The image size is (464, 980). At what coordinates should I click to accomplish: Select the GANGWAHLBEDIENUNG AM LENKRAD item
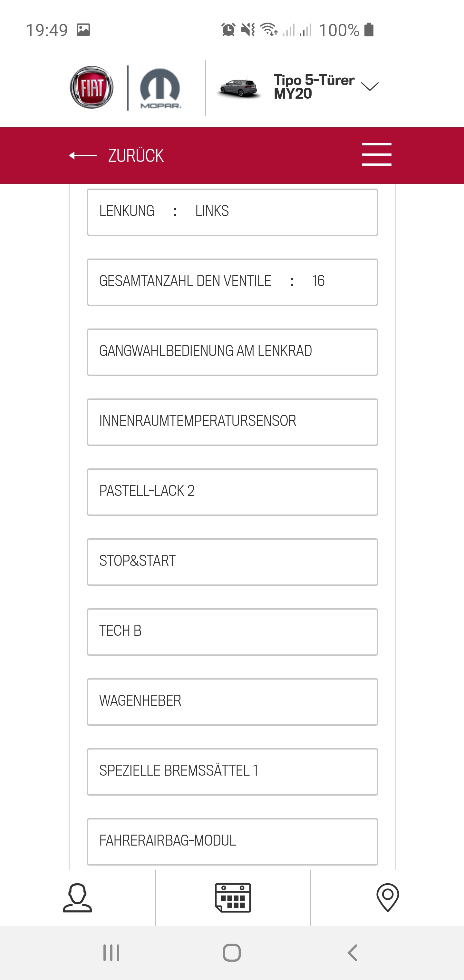232,352
